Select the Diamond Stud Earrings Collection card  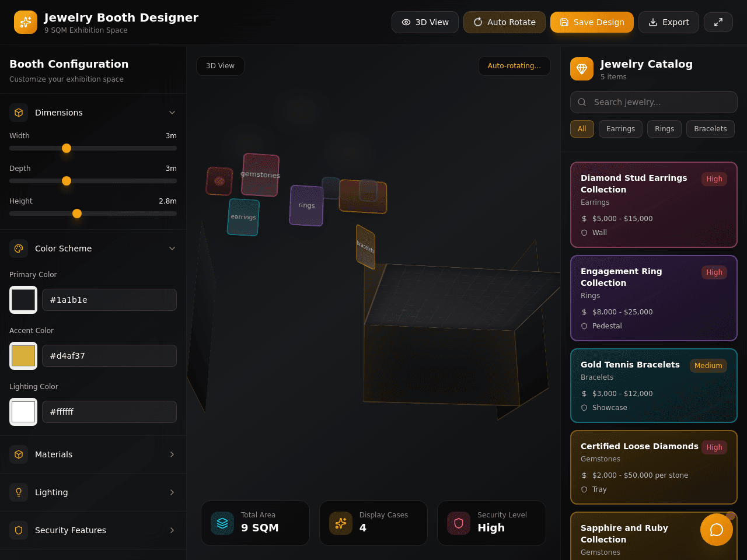[654, 205]
